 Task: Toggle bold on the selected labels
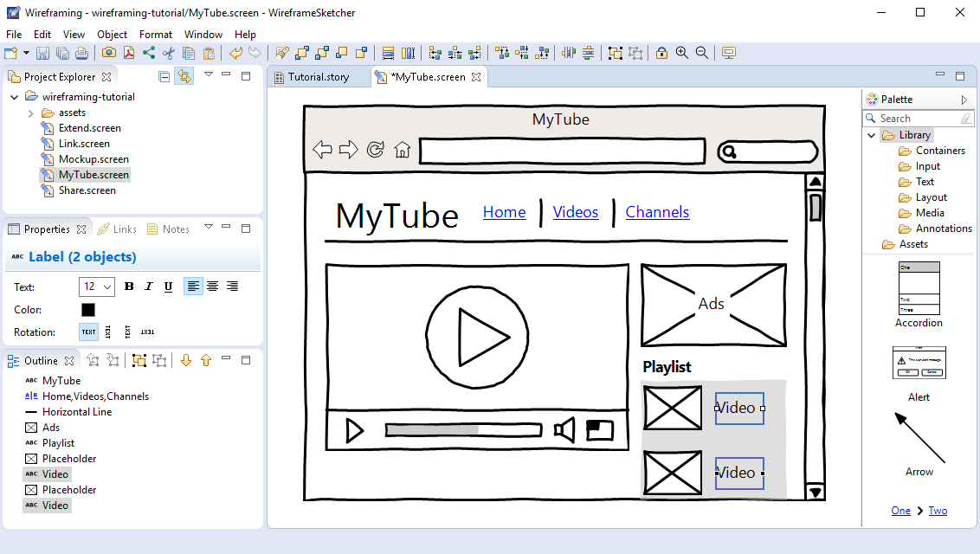(x=128, y=286)
